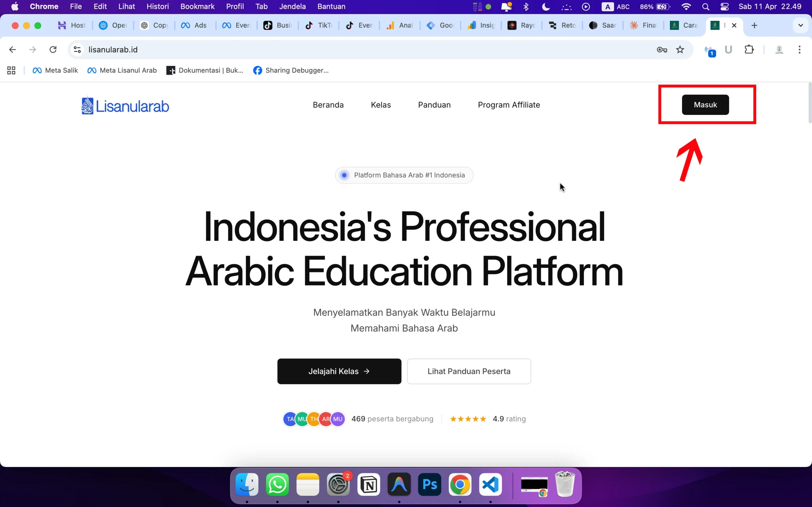This screenshot has width=812, height=507.
Task: Click the reload page icon
Action: tap(53, 49)
